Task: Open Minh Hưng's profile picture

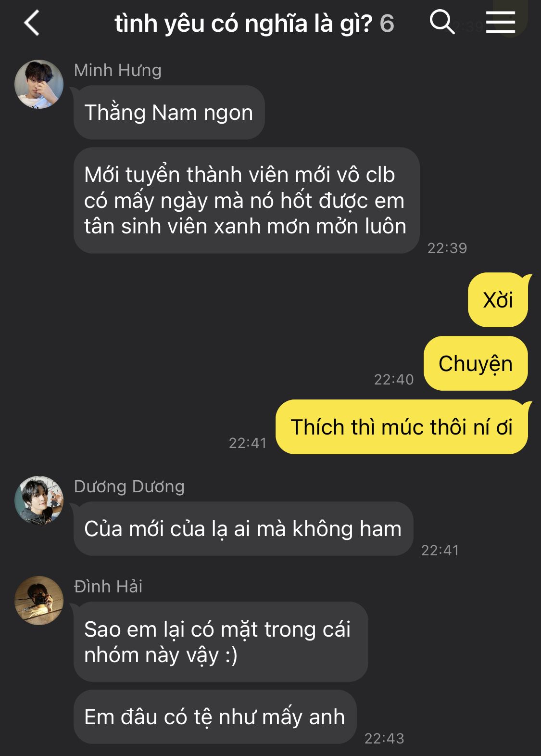Action: point(39,84)
